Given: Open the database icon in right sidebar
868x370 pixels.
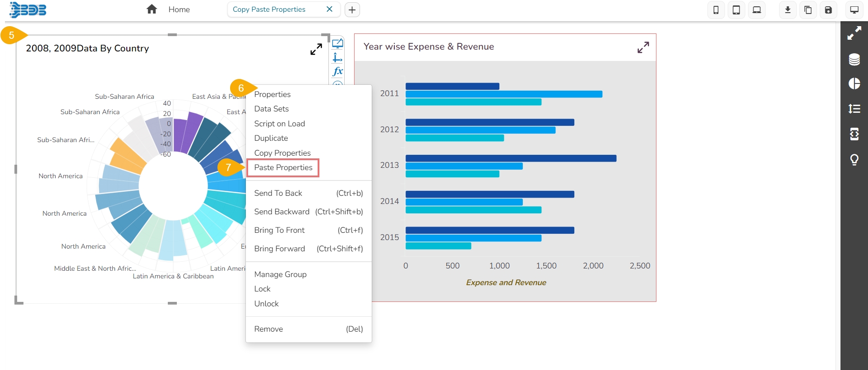Looking at the screenshot, I should (854, 60).
